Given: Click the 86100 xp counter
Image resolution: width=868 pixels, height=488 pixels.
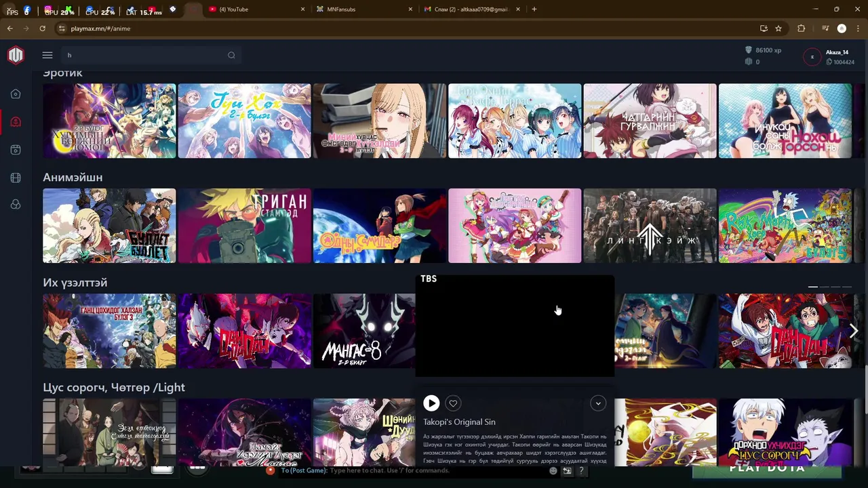Looking at the screenshot, I should 763,50.
